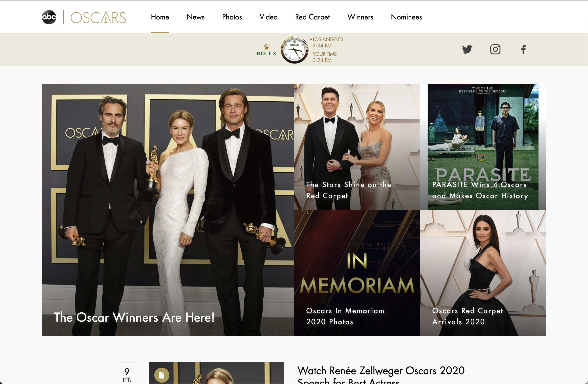588x384 pixels.
Task: Open the Red Carpet menu item
Action: coord(312,17)
